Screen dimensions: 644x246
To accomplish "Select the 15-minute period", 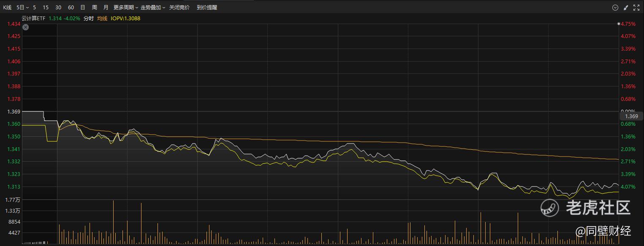I will click(46, 8).
